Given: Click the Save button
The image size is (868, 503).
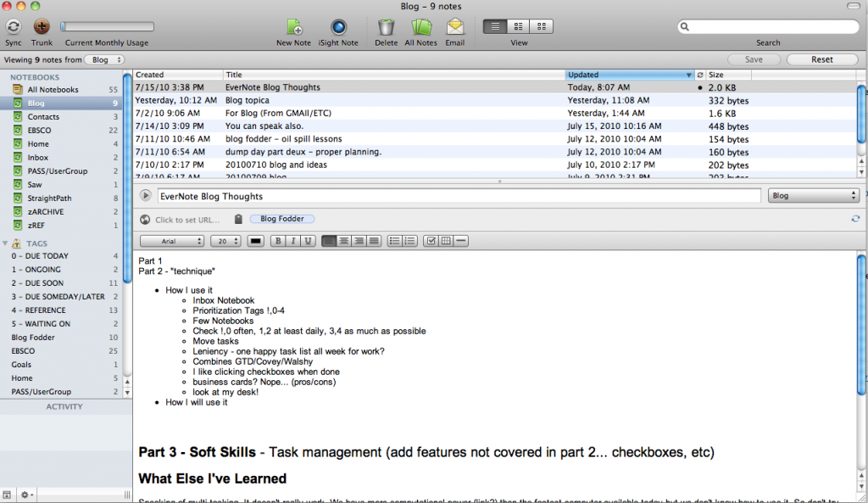Looking at the screenshot, I should pos(754,59).
